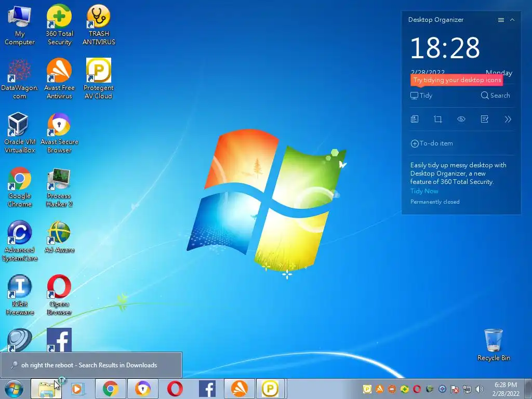
Task: Launch Avast Secure Browser from the taskbar
Action: [142, 389]
